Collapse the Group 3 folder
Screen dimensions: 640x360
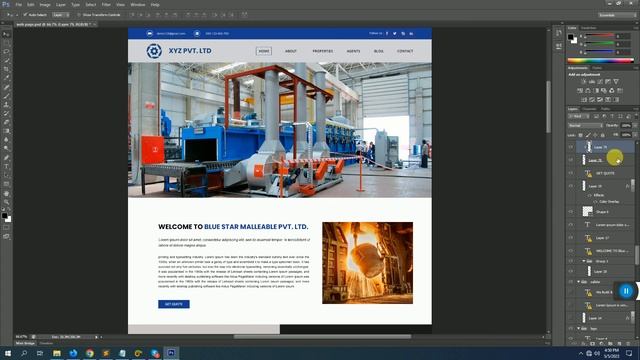[x=584, y=261]
